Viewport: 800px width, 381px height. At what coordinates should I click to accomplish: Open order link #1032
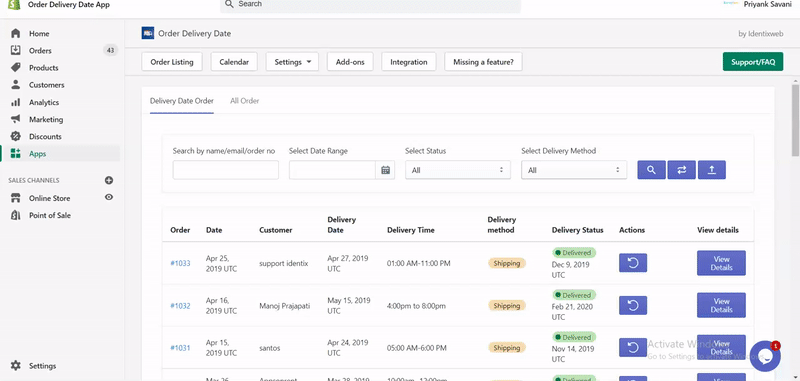180,306
